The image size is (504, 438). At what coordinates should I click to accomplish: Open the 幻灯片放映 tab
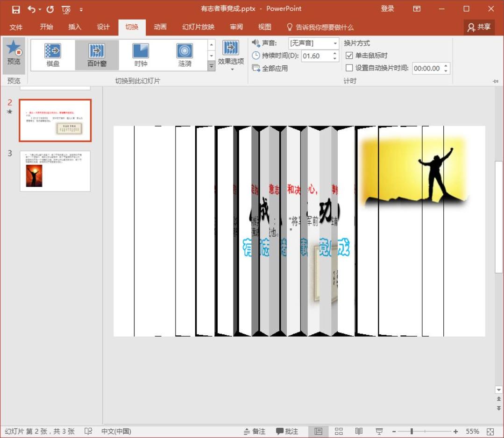coord(199,27)
